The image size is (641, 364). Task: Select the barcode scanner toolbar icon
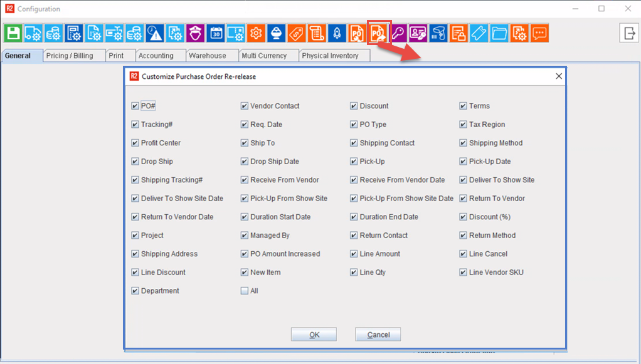pyautogui.click(x=438, y=33)
